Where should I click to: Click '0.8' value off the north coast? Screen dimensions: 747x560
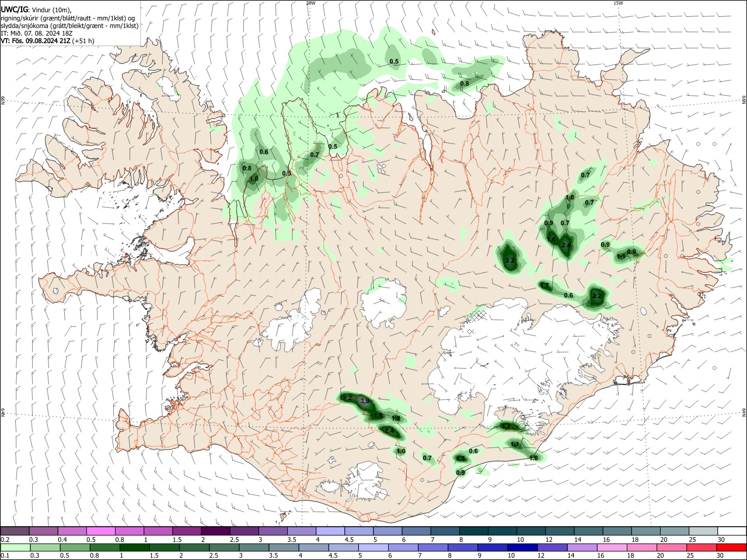[x=465, y=84]
